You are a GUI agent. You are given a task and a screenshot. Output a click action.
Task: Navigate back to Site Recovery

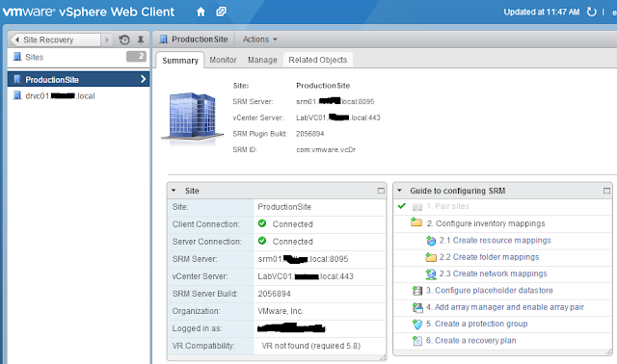(x=56, y=39)
